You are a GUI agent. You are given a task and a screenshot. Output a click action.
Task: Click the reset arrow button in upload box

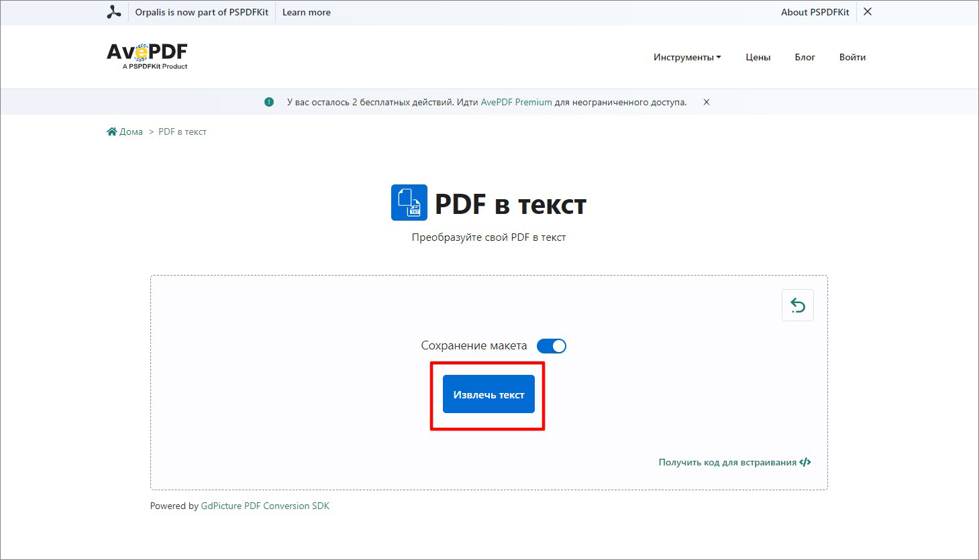798,305
